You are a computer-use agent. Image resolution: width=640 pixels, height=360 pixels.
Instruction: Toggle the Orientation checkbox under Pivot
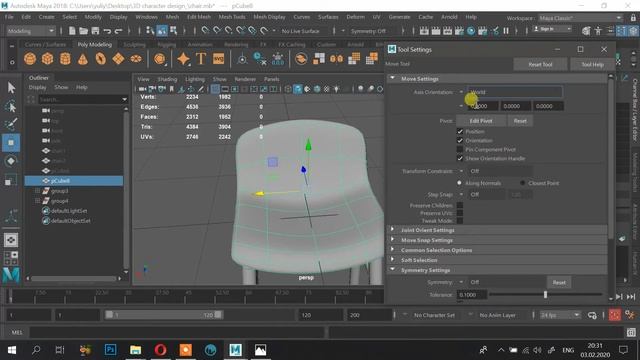(x=460, y=140)
